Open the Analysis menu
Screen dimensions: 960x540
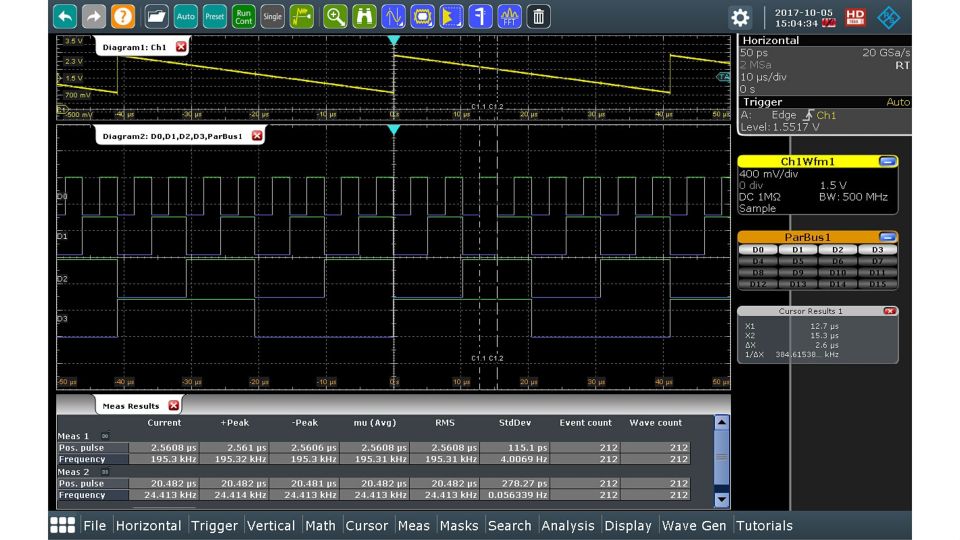click(568, 525)
